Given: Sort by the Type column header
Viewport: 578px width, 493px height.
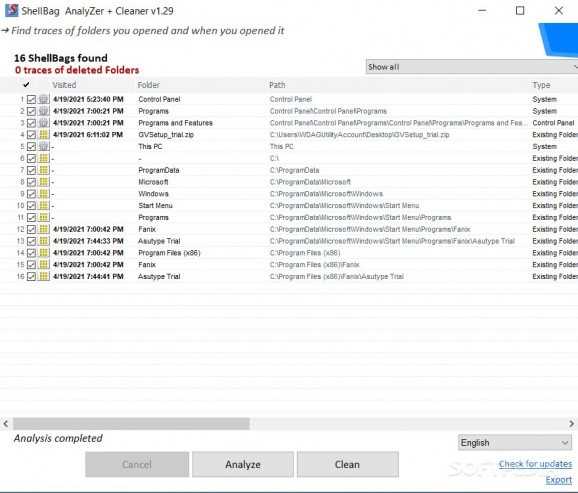Looking at the screenshot, I should 541,85.
